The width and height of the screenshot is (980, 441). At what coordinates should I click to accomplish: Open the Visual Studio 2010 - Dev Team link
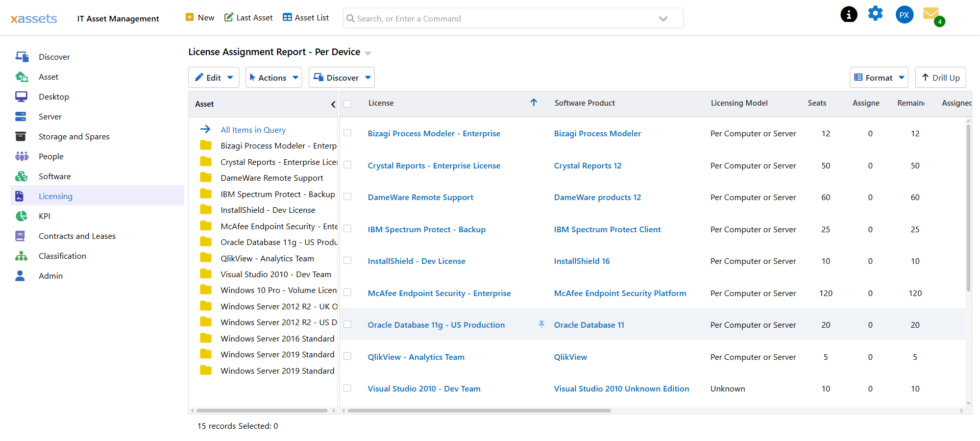424,388
